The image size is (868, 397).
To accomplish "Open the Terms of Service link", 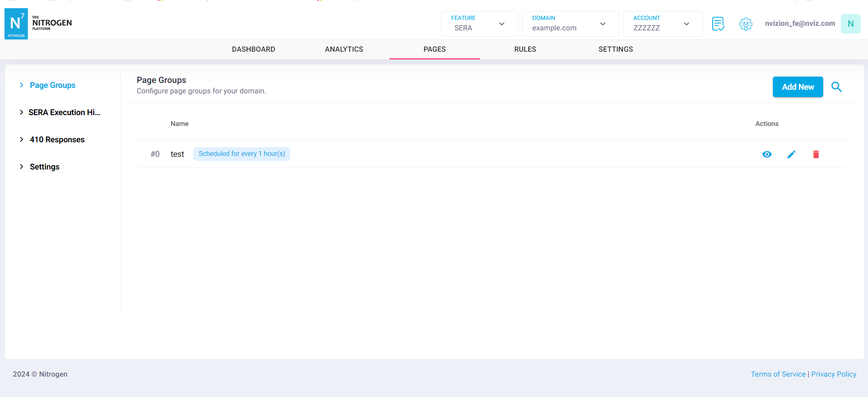I will [x=778, y=374].
